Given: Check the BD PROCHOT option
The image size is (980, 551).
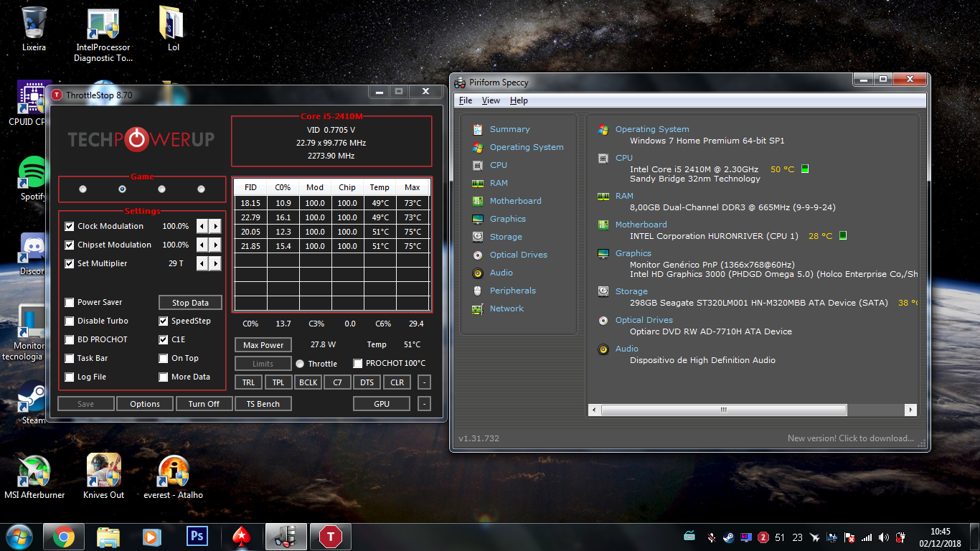Looking at the screenshot, I should point(70,339).
